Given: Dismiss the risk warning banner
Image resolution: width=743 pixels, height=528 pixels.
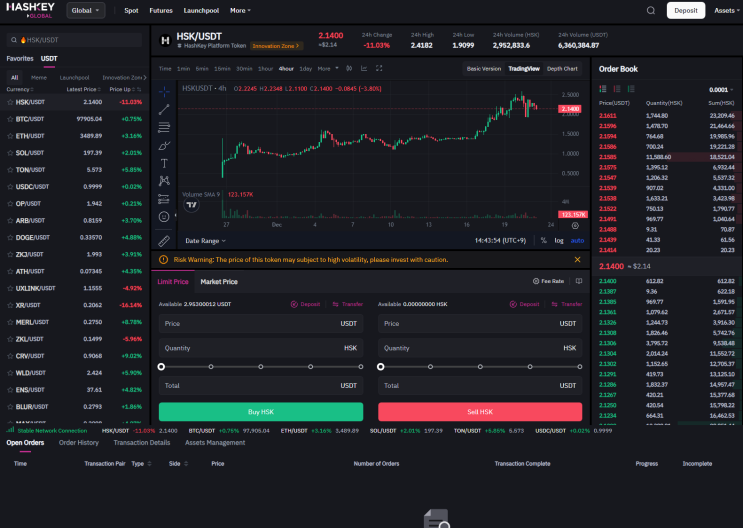Looking at the screenshot, I should point(577,259).
